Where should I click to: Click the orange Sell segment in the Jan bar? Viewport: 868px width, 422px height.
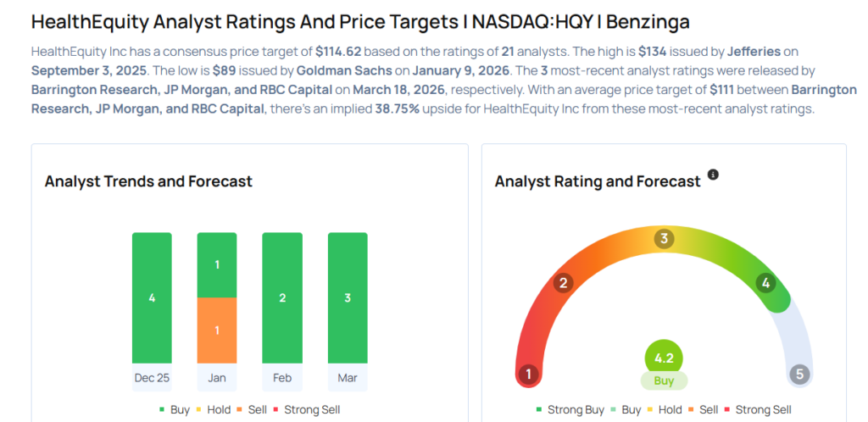click(x=217, y=330)
